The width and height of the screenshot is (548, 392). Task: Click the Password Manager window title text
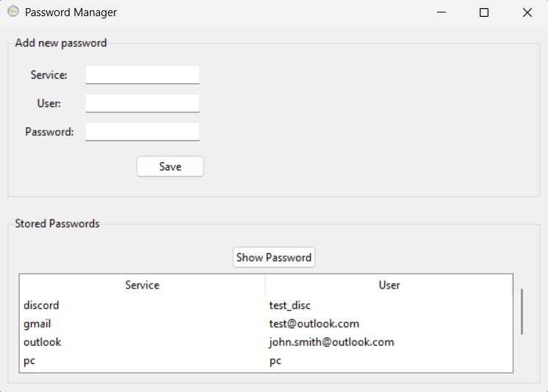(71, 12)
